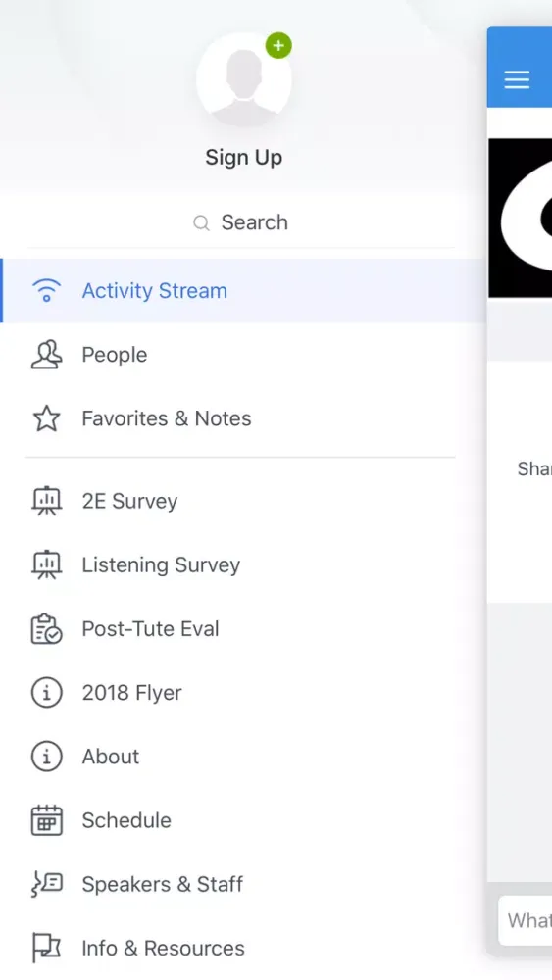The width and height of the screenshot is (552, 980).
Task: Click the Listening Survey chart icon
Action: (x=46, y=565)
